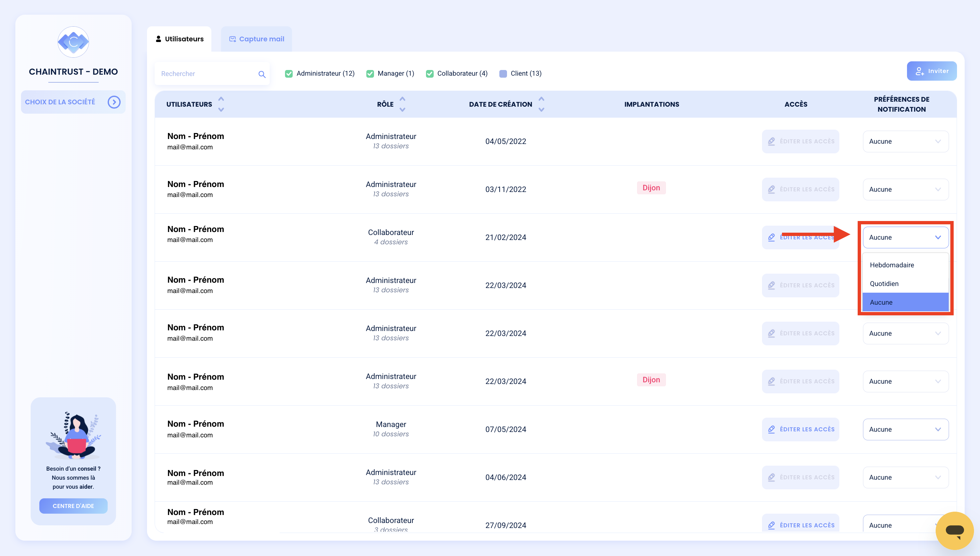Click the magnifier search icon
The width and height of the screenshot is (980, 556).
[262, 74]
